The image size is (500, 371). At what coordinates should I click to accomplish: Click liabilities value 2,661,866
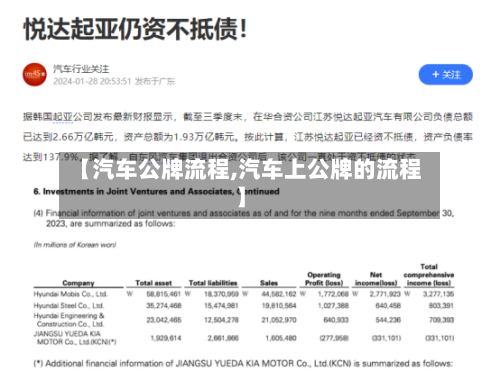(223, 338)
